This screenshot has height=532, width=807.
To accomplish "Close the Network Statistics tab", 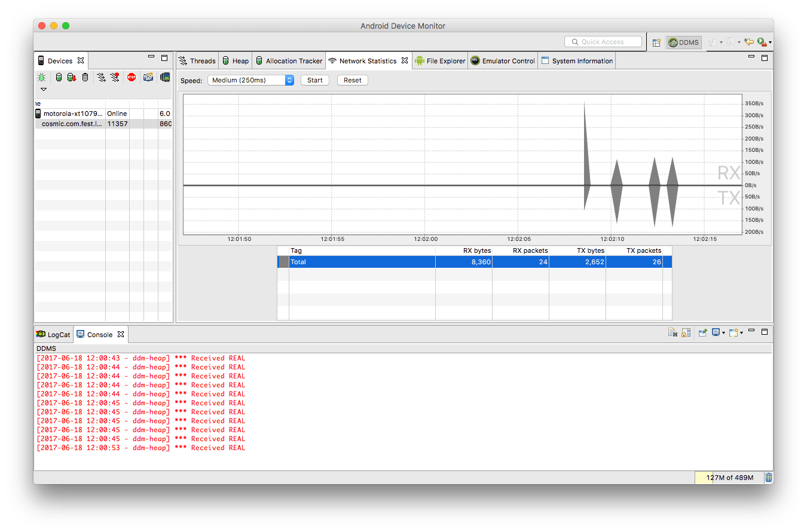I will (405, 60).
